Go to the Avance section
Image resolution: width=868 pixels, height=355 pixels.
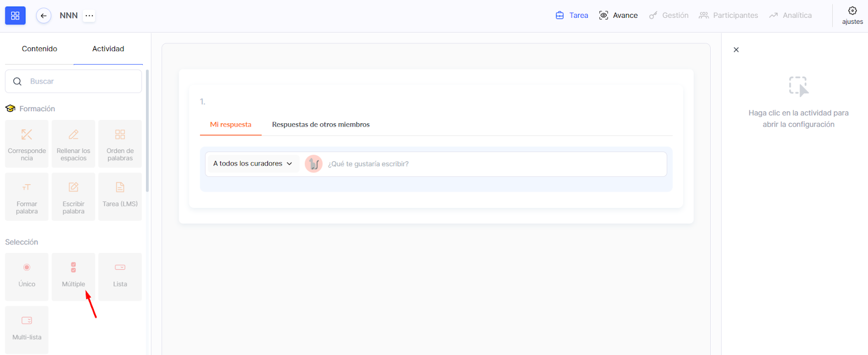(618, 15)
